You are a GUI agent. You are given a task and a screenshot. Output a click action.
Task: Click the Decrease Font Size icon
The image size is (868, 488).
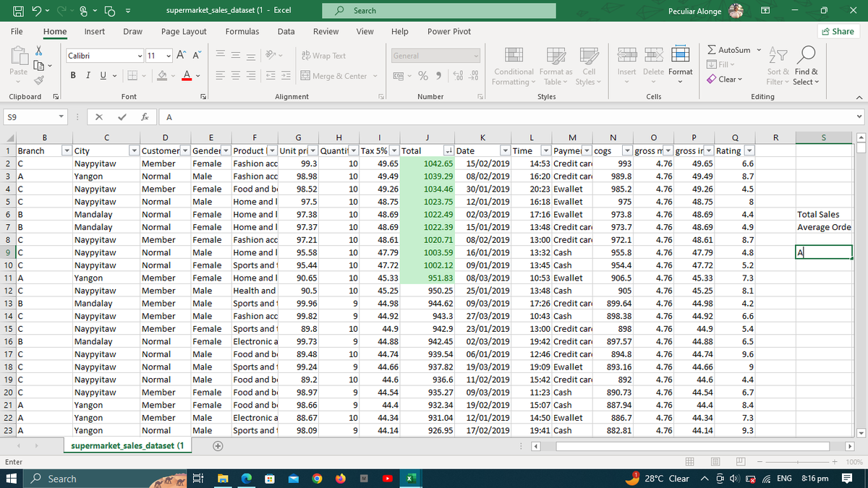pyautogui.click(x=197, y=56)
